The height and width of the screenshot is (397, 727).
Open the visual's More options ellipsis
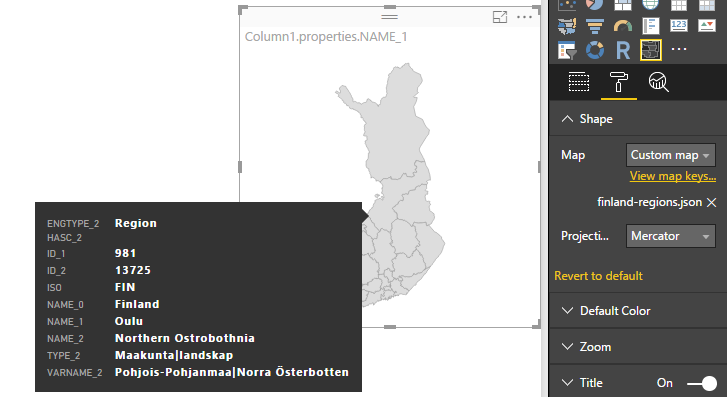524,17
